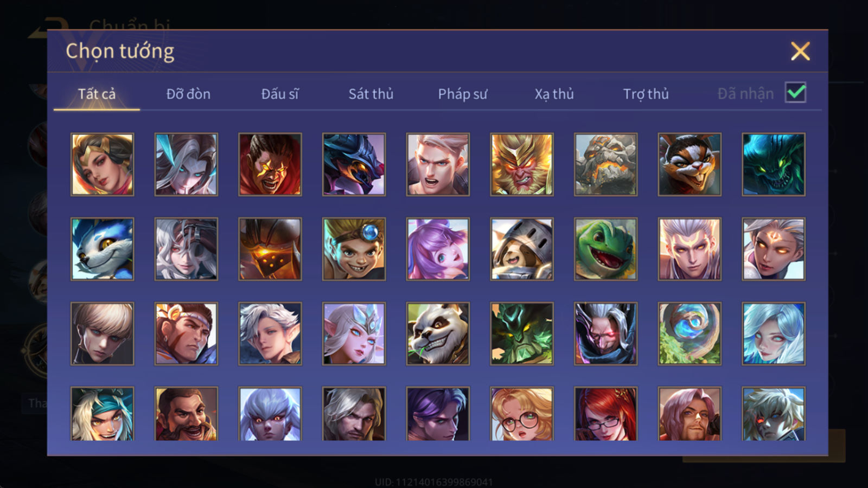The width and height of the screenshot is (868, 488).
Task: Open the Sát thủ tab
Action: (371, 94)
